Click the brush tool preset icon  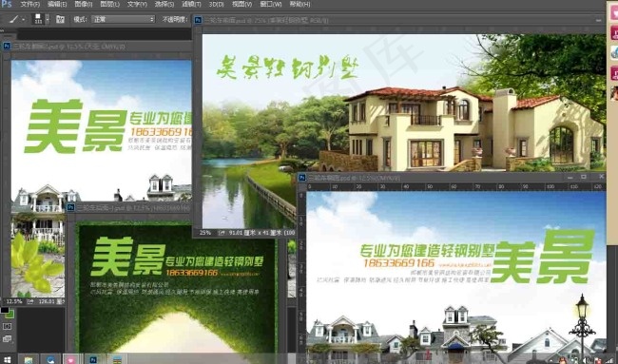(x=14, y=19)
